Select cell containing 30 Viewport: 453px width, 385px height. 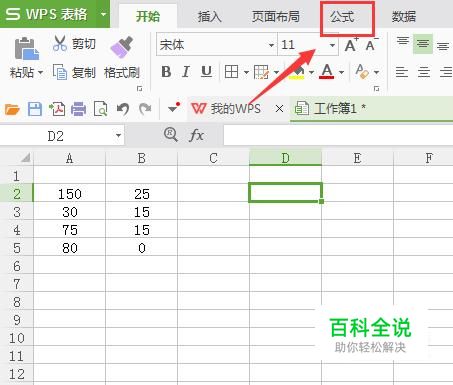point(69,212)
